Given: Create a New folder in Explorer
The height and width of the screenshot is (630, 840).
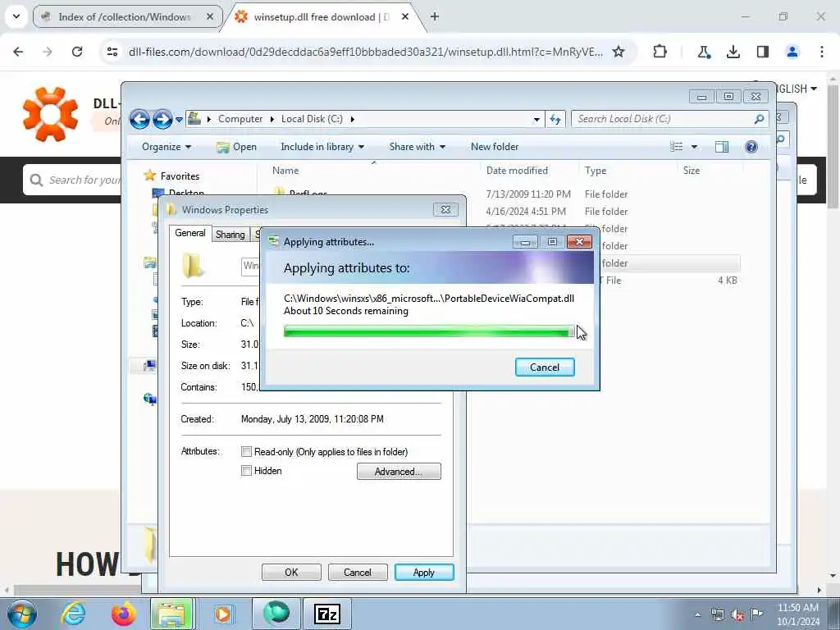Looking at the screenshot, I should [x=495, y=147].
